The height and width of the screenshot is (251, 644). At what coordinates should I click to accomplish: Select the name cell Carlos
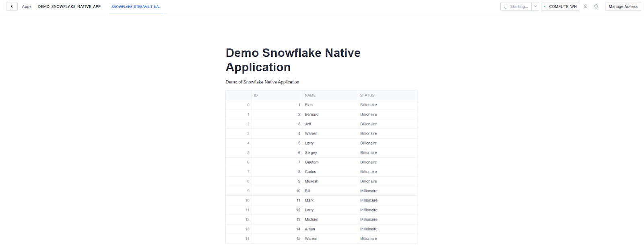(x=330, y=172)
